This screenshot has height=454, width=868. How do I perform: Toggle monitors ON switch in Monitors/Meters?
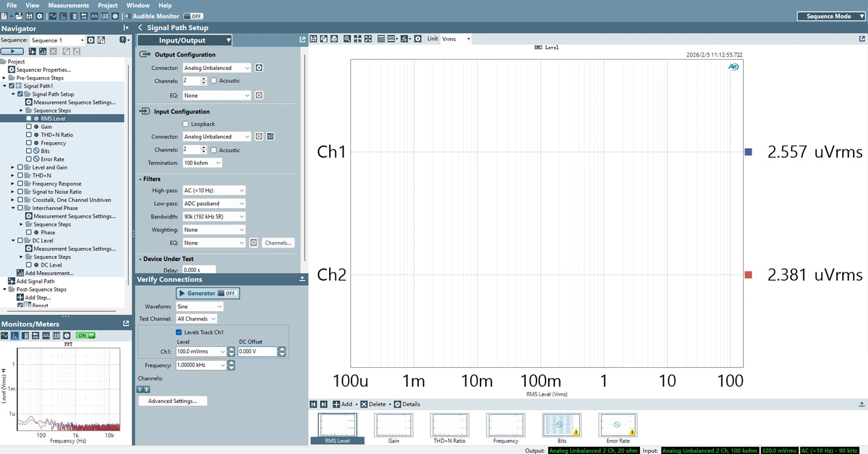86,335
